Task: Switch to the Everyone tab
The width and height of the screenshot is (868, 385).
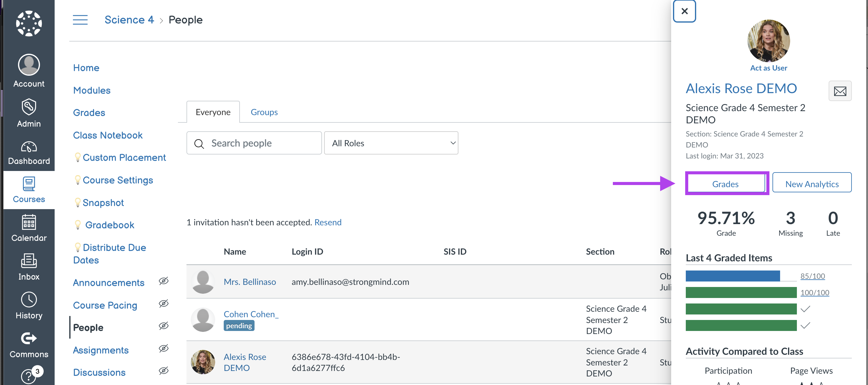Action: [x=213, y=111]
